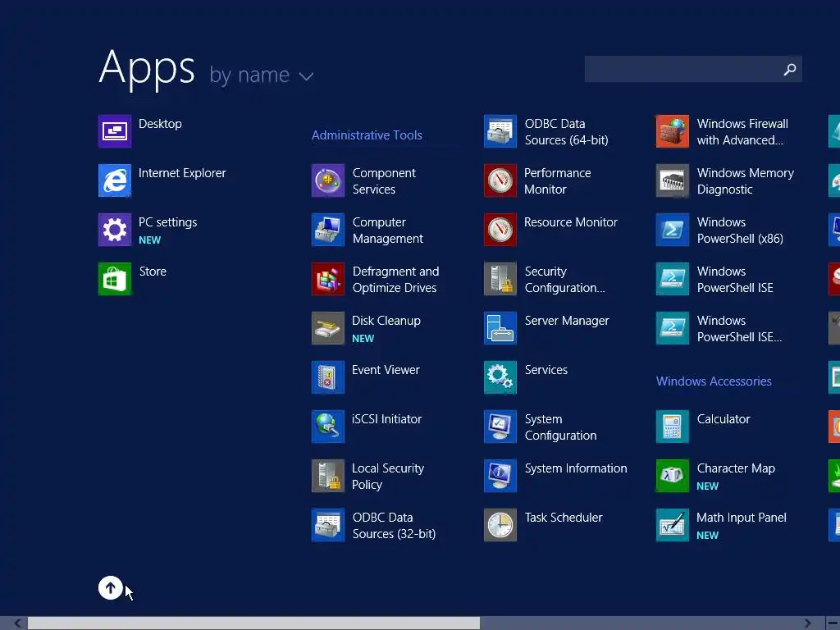
Task: Open Windows PowerShell (x86) icon
Action: pyautogui.click(x=673, y=230)
